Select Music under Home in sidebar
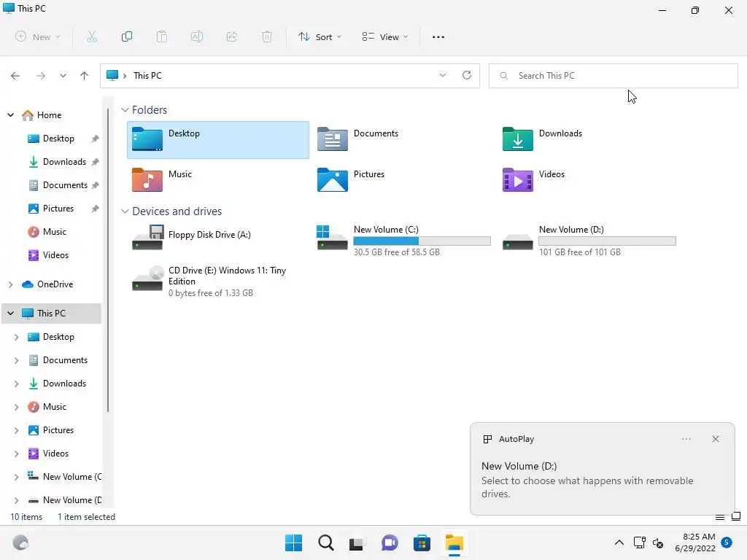Image resolution: width=747 pixels, height=560 pixels. (x=47, y=232)
